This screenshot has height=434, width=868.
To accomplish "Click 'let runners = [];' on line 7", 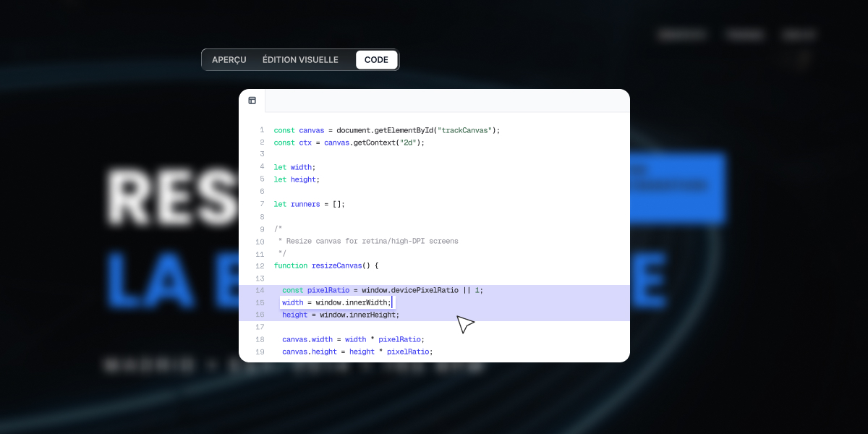I will (310, 204).
